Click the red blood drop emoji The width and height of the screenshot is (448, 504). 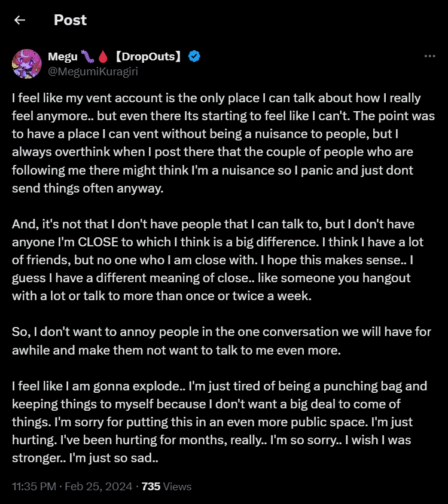click(x=103, y=57)
